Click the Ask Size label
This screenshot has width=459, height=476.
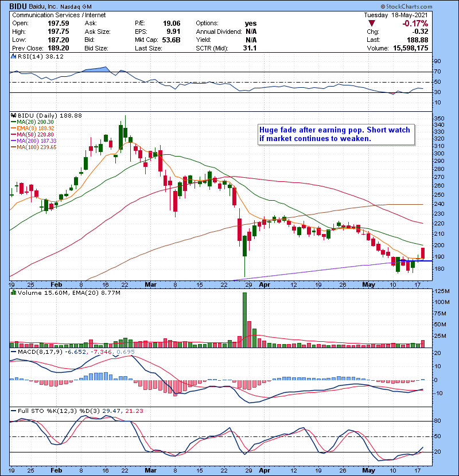click(x=98, y=32)
